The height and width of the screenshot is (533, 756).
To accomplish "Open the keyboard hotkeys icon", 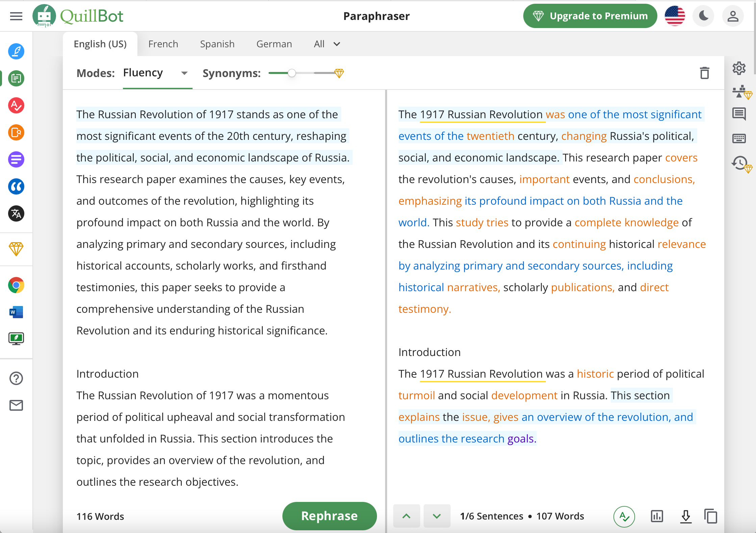I will (739, 138).
